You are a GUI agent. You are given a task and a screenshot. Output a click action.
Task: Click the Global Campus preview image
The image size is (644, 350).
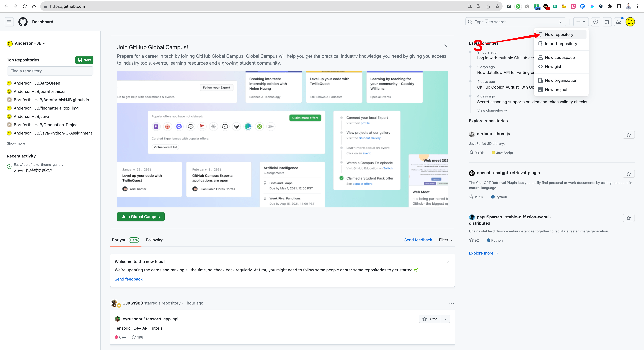click(x=282, y=139)
